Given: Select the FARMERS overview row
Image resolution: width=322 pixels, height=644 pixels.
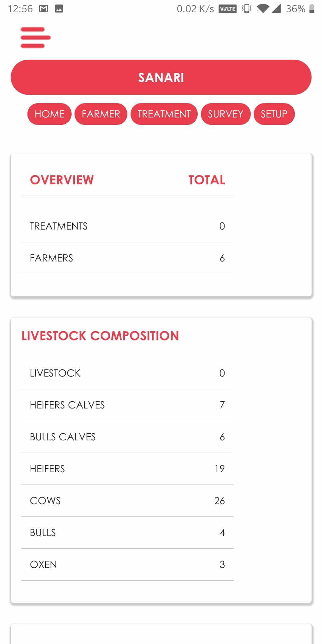Looking at the screenshot, I should 127,258.
